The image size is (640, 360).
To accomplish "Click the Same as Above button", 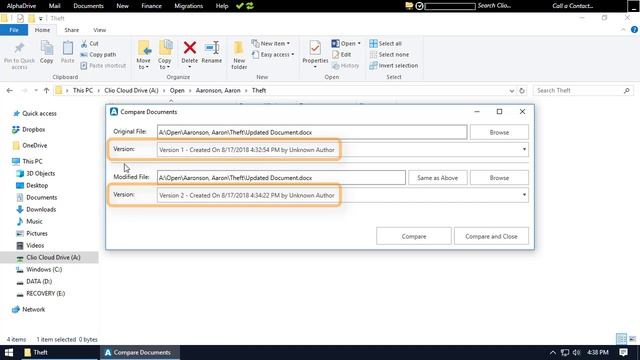I will (438, 178).
